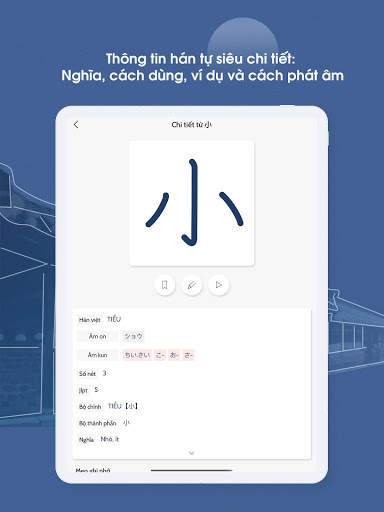
Task: Click the Mẹo ghi nhớ heading
Action: (x=93, y=470)
